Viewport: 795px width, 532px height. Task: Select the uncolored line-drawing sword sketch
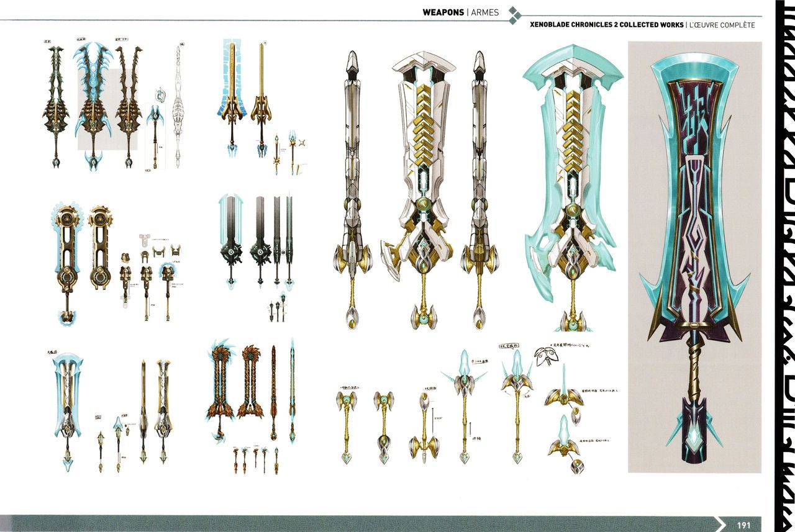pyautogui.click(x=179, y=106)
